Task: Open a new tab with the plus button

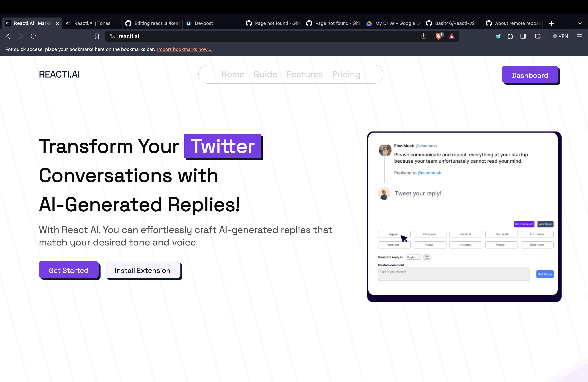Action: 551,23
